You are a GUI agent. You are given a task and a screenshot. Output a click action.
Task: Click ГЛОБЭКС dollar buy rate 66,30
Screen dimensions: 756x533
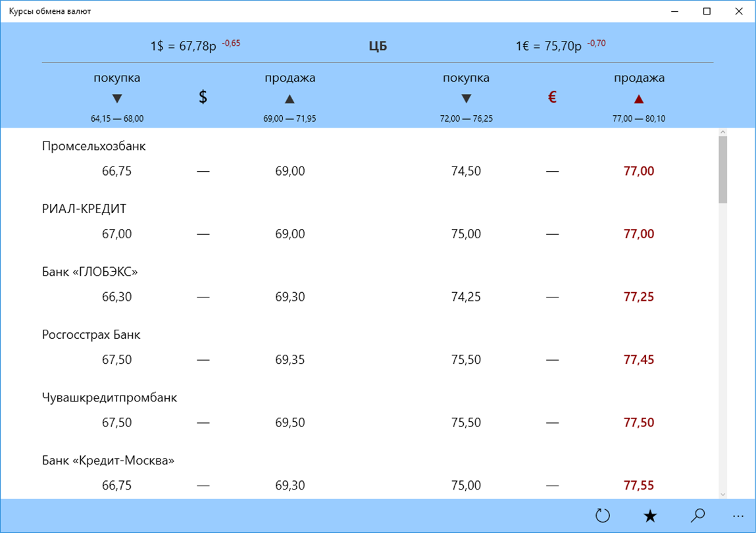coord(116,297)
